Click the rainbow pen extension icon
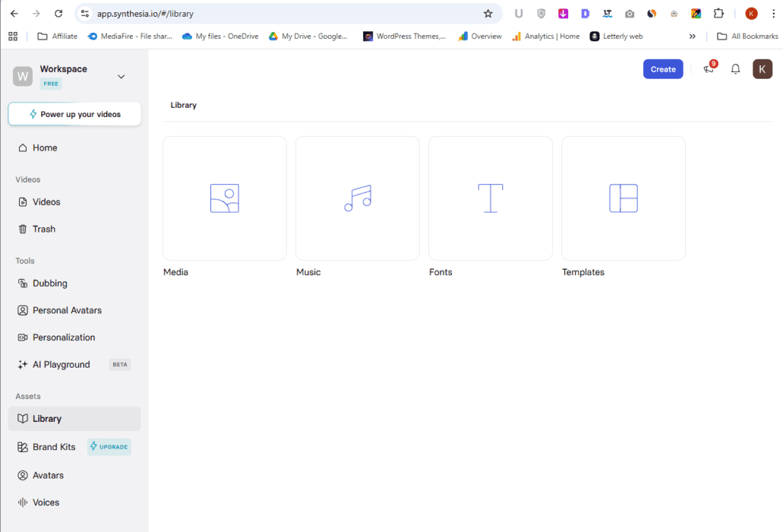 (696, 14)
